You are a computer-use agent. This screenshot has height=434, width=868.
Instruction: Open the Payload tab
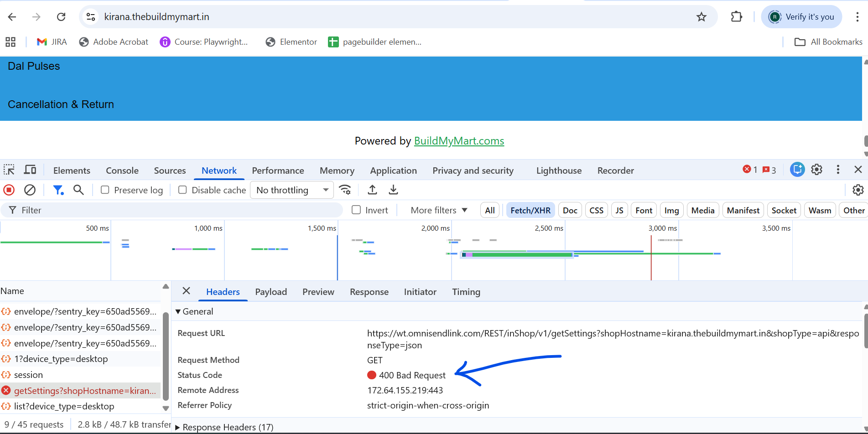(271, 292)
